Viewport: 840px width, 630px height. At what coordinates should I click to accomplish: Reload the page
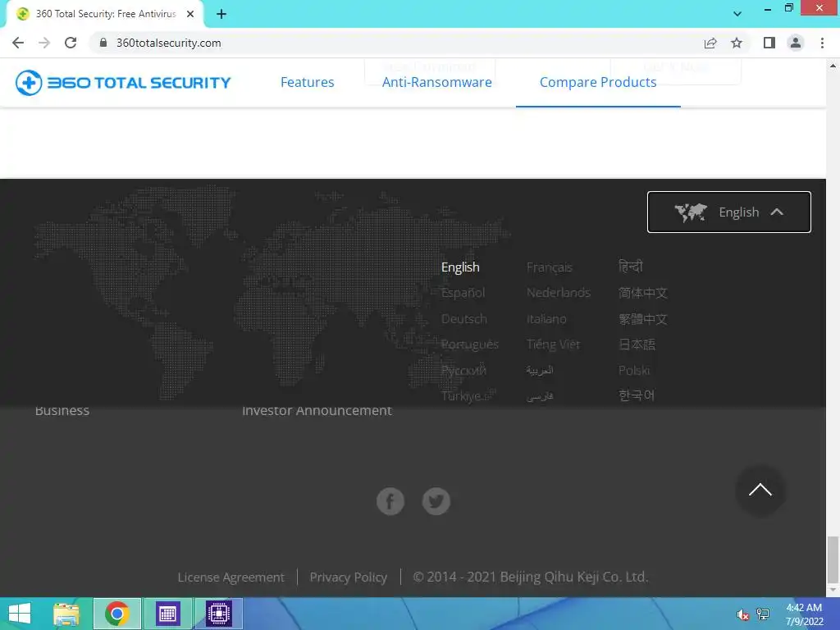point(71,43)
